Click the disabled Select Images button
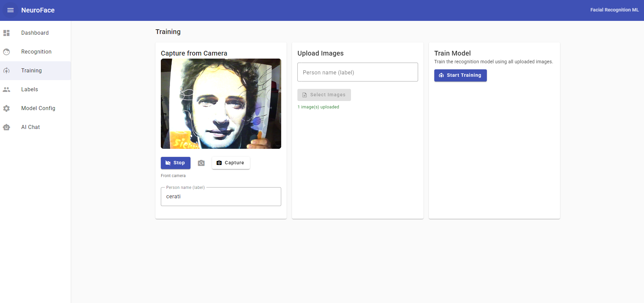Screen dimensions: 644x303 click(324, 95)
